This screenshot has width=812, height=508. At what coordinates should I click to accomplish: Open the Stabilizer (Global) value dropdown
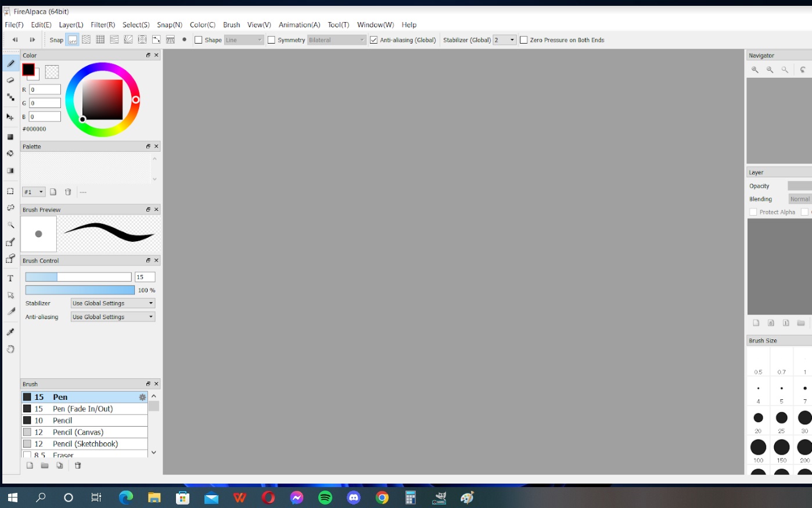(504, 40)
